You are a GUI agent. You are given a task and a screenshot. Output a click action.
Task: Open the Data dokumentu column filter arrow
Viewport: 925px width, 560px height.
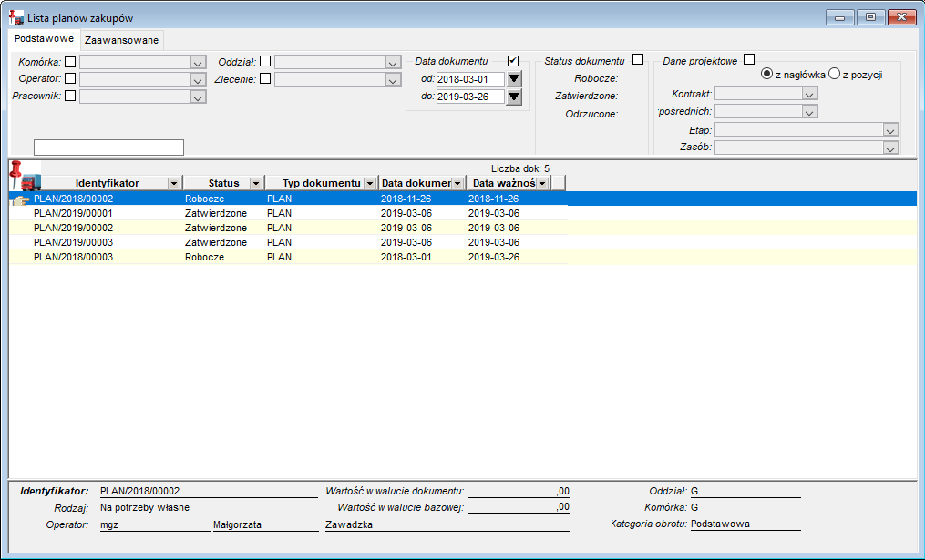tap(457, 183)
